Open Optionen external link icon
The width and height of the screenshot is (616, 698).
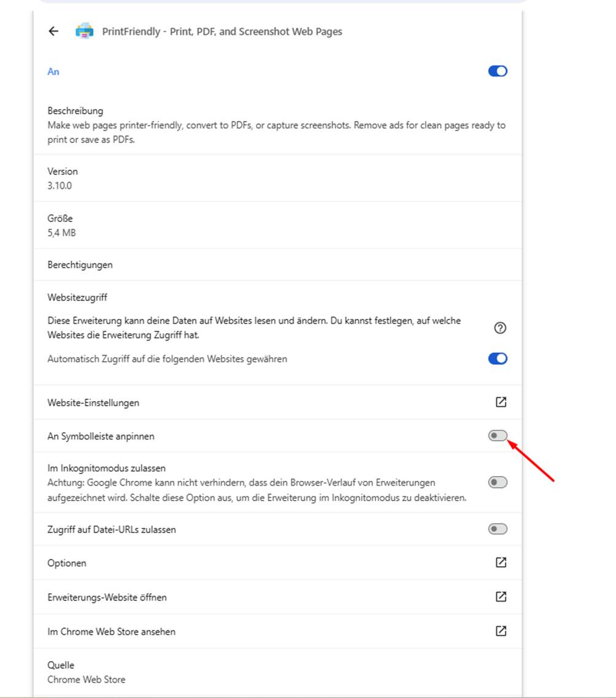501,562
